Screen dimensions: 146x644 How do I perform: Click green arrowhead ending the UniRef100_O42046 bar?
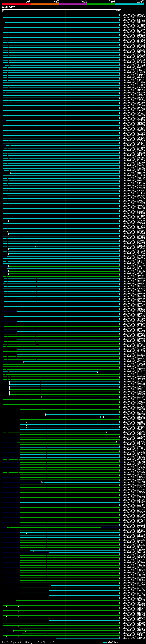pyautogui.click(x=106, y=432)
